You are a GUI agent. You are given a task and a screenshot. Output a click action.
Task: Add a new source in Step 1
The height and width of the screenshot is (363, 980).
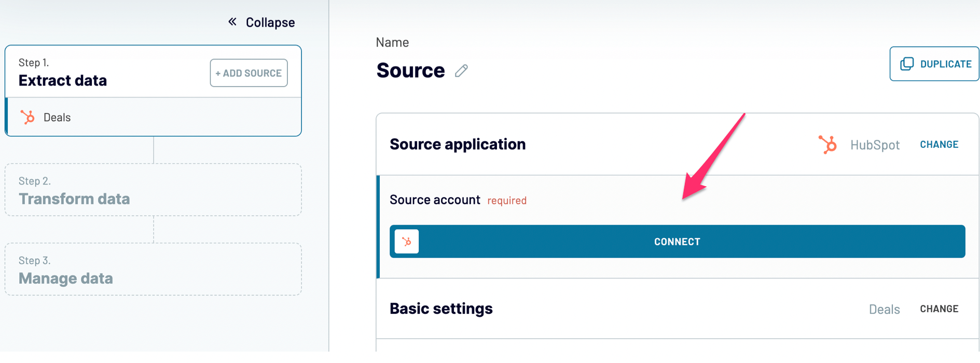pos(249,73)
